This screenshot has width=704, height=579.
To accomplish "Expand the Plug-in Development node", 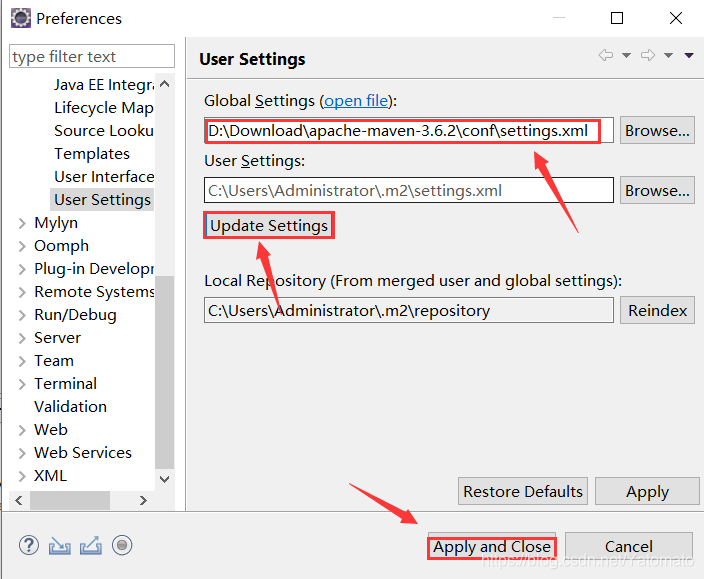I will coord(22,269).
